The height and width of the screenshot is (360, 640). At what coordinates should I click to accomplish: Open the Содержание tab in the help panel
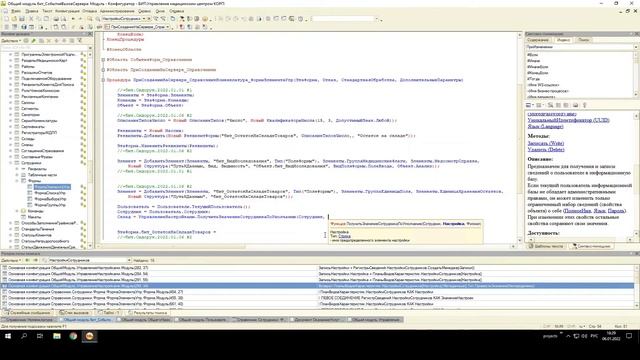pos(538,40)
